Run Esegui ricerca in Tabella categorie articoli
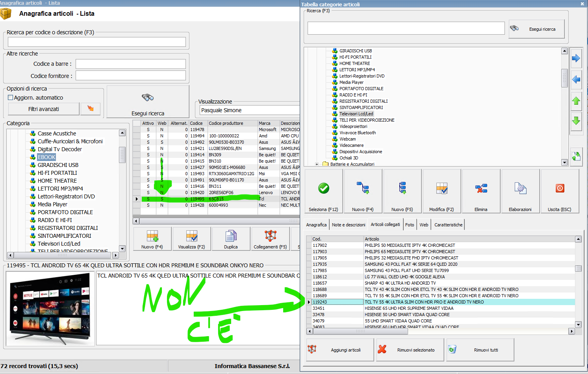Image resolution: width=588 pixels, height=374 pixels. [x=536, y=29]
